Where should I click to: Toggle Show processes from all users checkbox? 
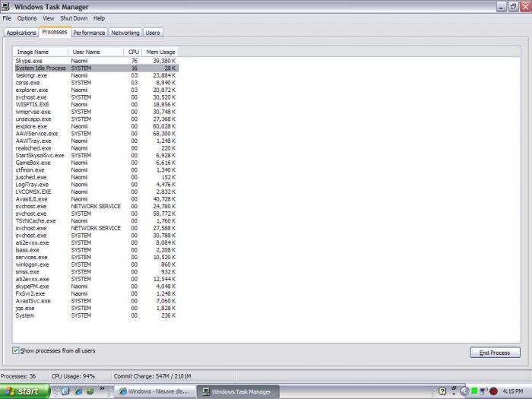coord(16,350)
